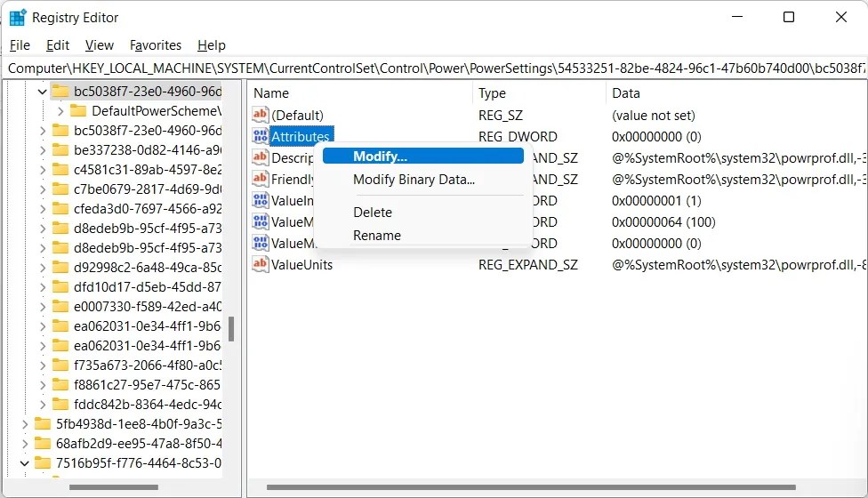Click folder icon of be337238-0d82-4146 key

tap(60, 149)
